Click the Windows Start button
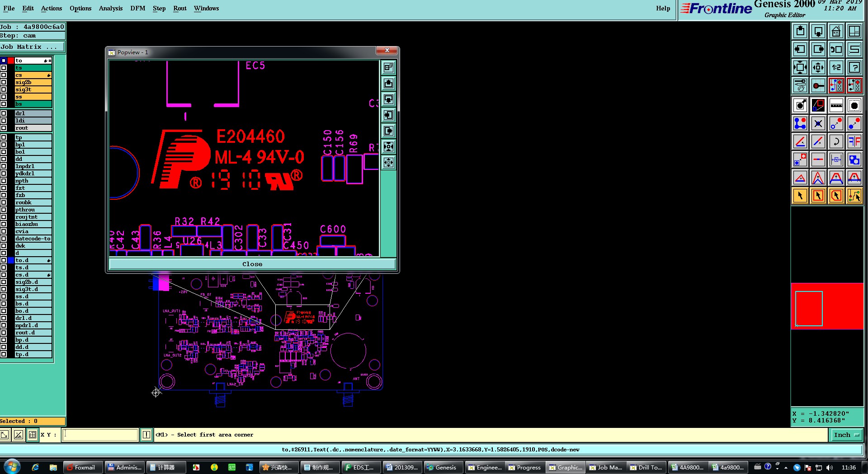868x474 pixels. (11, 466)
